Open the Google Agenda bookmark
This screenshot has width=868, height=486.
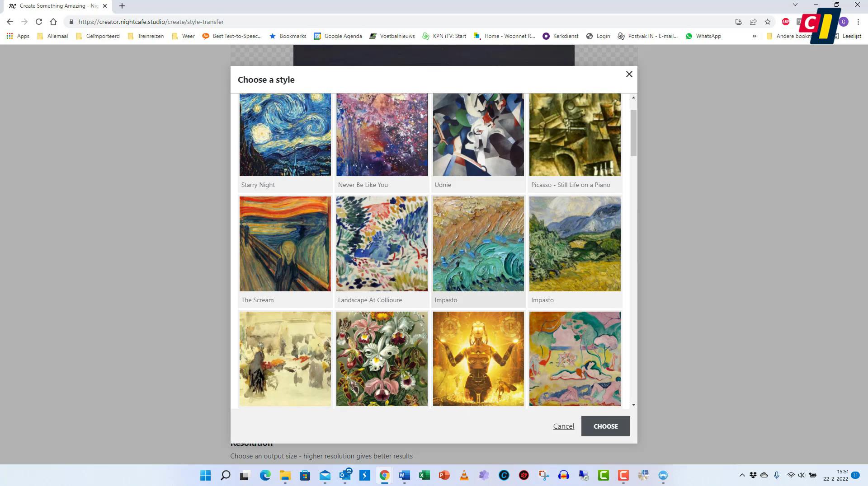click(338, 36)
